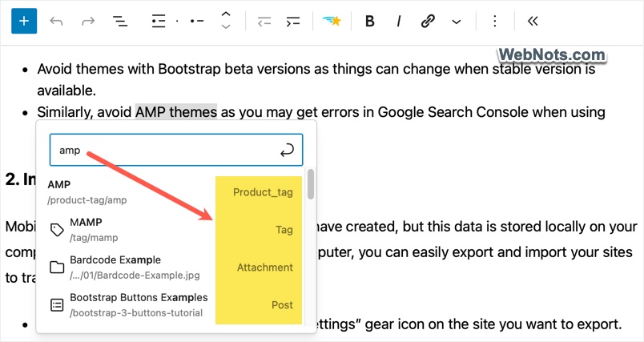
Task: Toggle italic formatting
Action: pyautogui.click(x=398, y=21)
